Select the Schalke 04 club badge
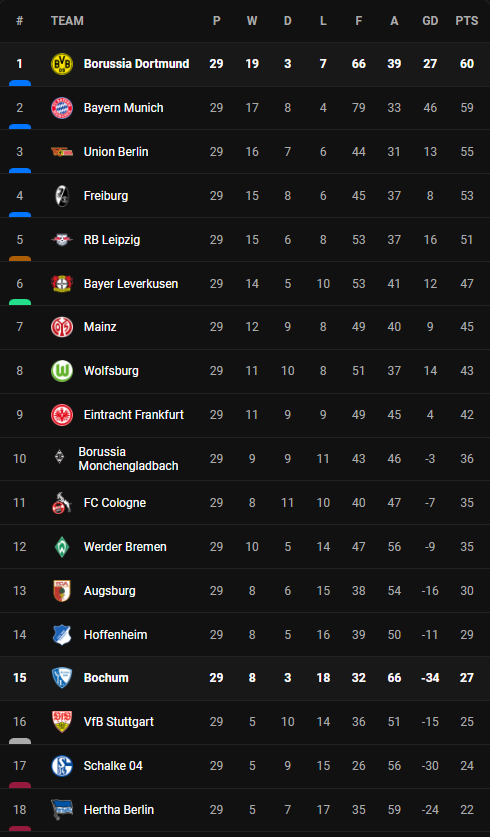 coord(62,766)
